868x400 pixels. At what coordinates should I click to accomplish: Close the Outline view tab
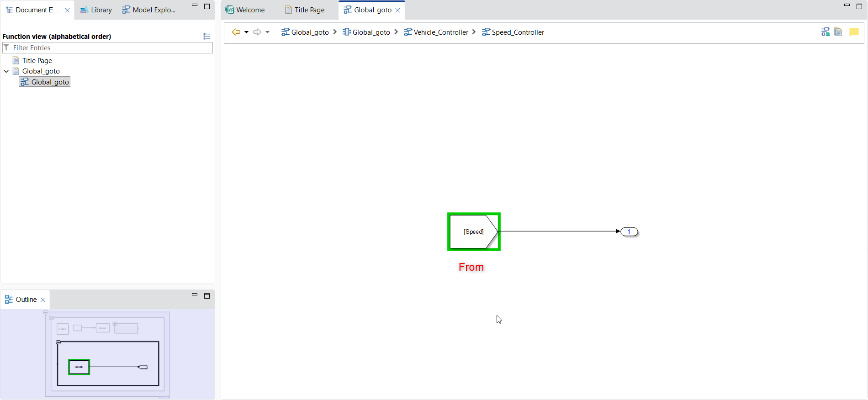43,300
